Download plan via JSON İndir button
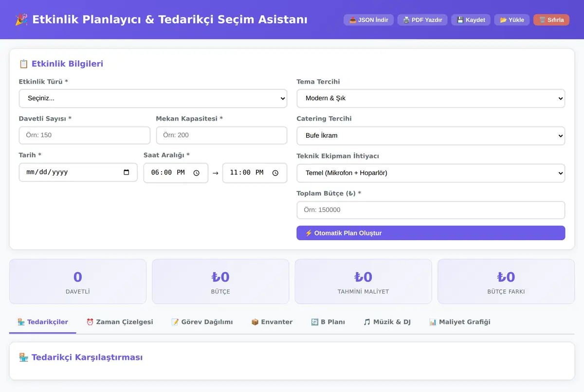Screen dimensions: 584x392 coord(368,20)
